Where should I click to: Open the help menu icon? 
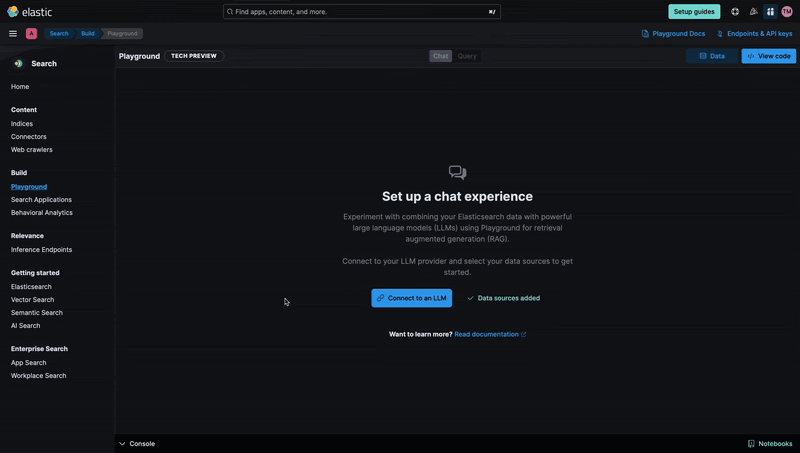coord(735,12)
